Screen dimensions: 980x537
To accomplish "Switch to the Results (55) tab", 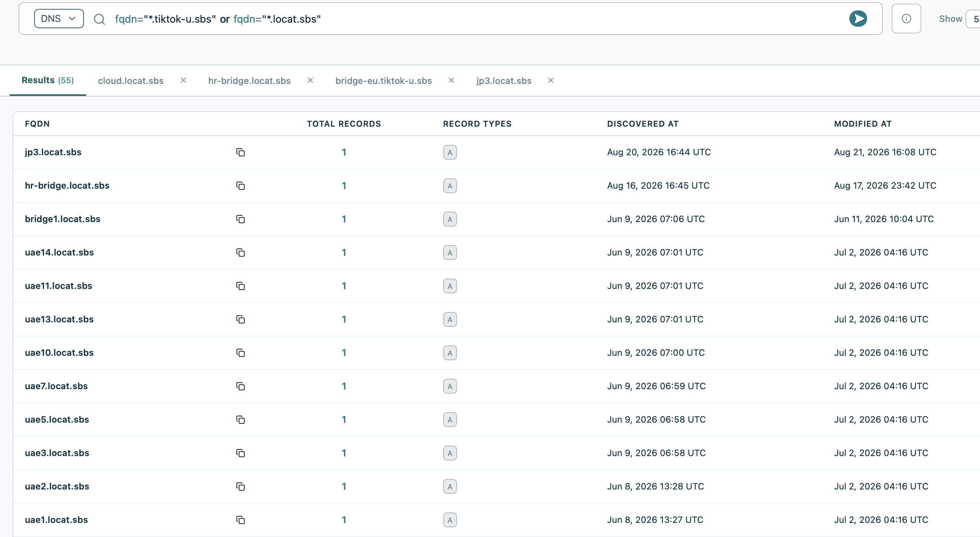I will pos(48,80).
